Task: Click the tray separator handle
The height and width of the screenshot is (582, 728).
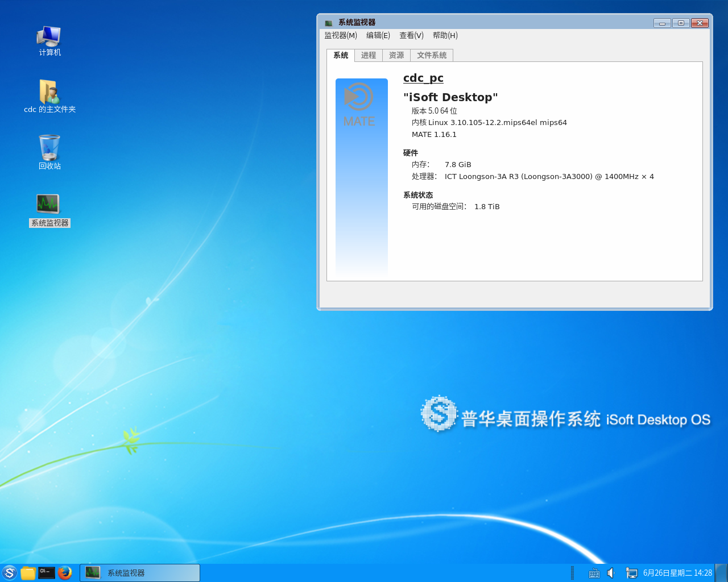Action: coord(572,573)
